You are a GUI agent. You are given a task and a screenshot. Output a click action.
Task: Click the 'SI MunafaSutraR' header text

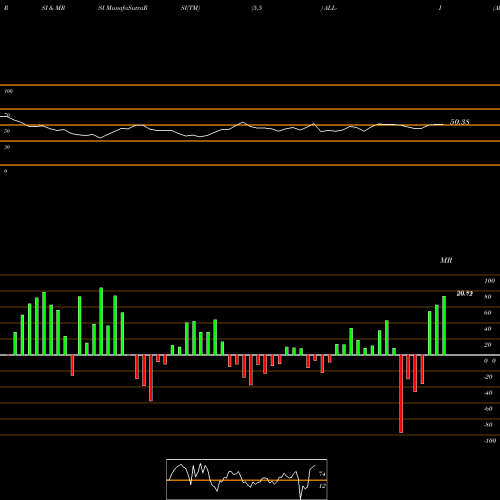123,8
